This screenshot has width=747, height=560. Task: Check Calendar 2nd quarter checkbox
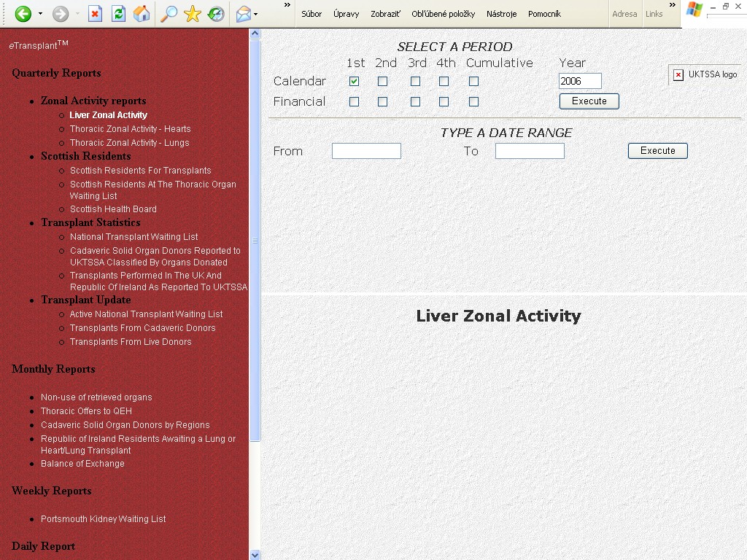pyautogui.click(x=382, y=82)
